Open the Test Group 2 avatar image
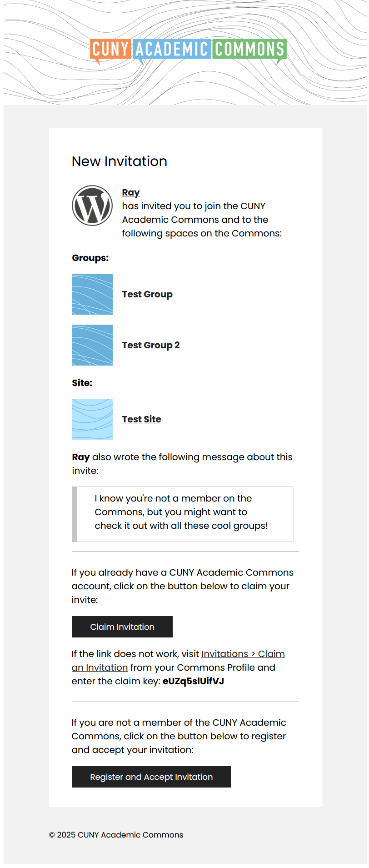Screen dimensions: 369x868 coord(92,345)
